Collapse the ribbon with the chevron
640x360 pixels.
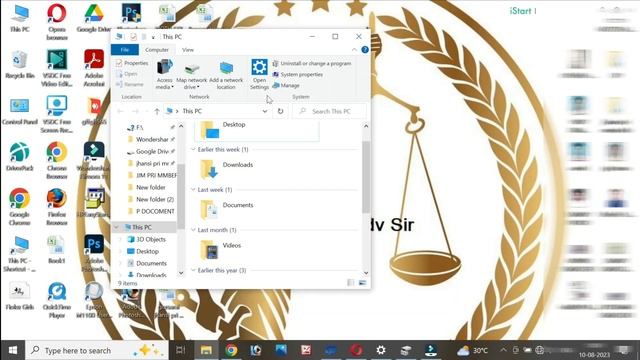354,50
